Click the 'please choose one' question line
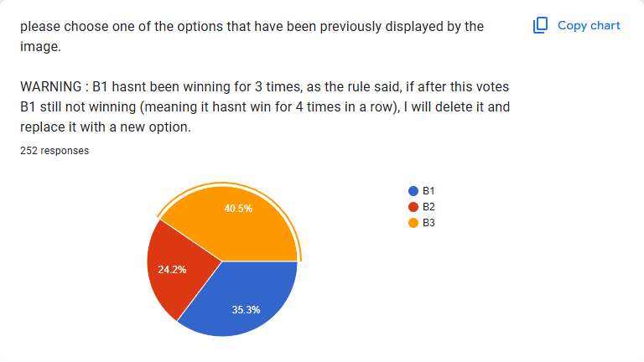This screenshot has height=362, width=644. (x=252, y=26)
